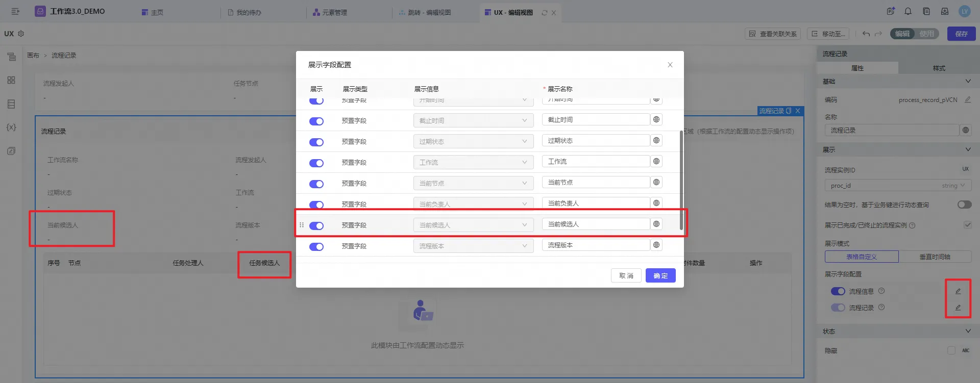Click drag handle on 当前候选人 row
Viewport: 980px width, 383px height.
point(302,225)
